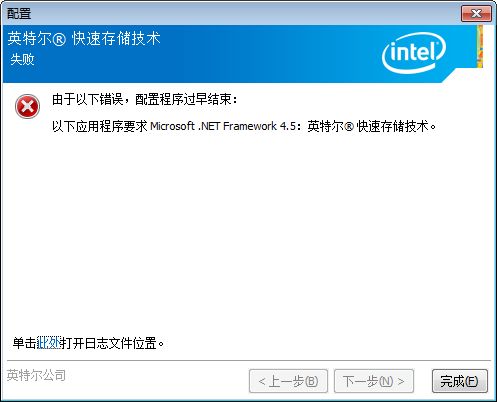This screenshot has height=402, width=497.
Task: Click the colorful strip at the banner's right edge
Action: point(480,46)
